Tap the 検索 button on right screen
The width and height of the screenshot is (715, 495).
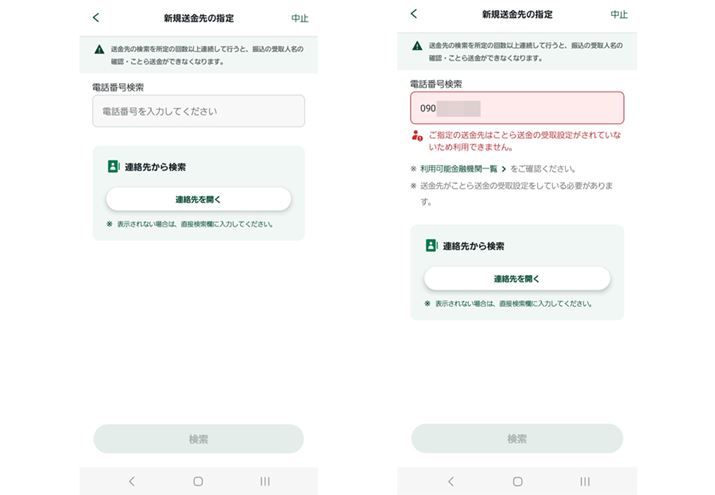point(517,438)
